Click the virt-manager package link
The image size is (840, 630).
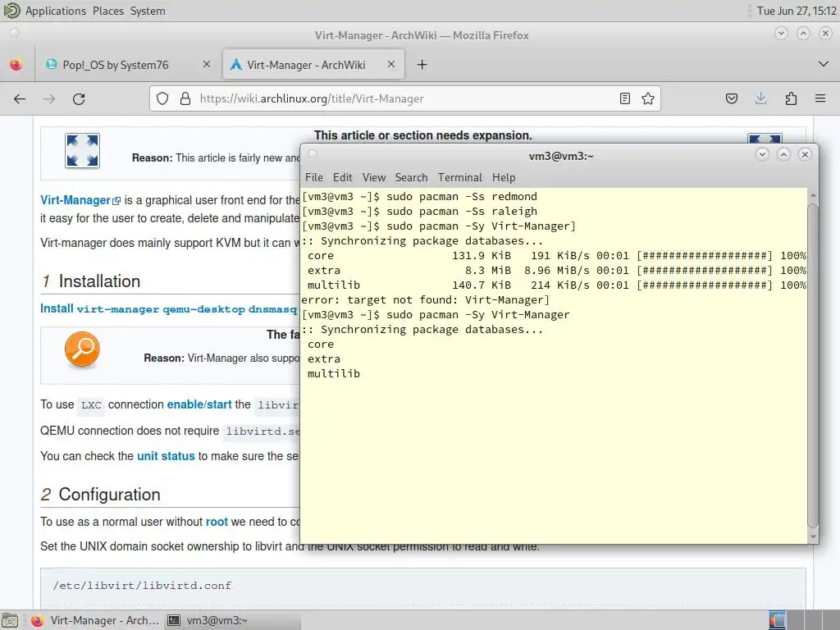click(118, 309)
